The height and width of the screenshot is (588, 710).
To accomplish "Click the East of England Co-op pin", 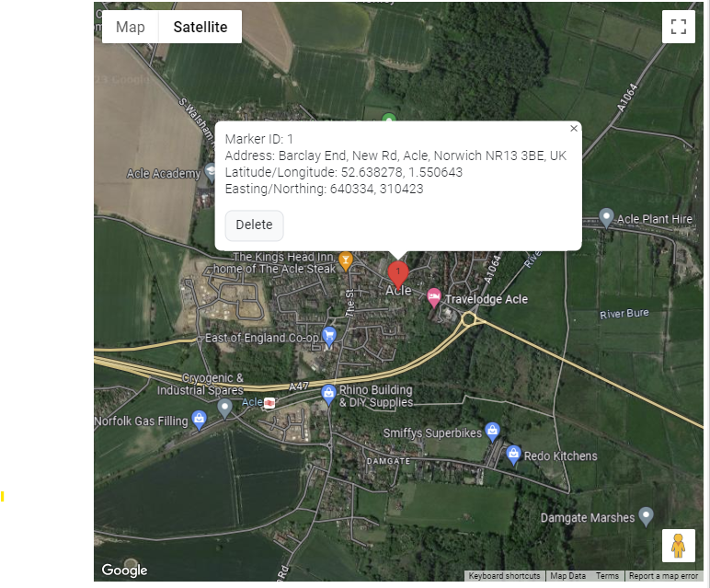I will tap(329, 335).
